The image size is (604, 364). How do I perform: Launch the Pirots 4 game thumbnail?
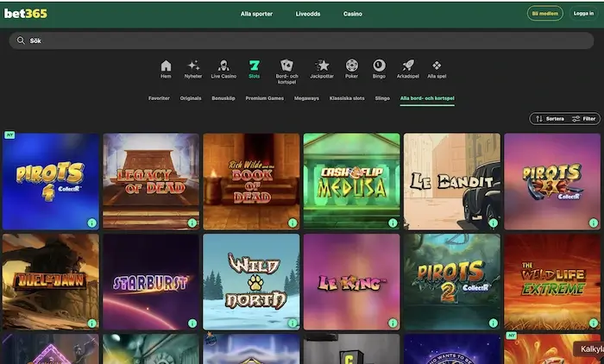(50, 181)
